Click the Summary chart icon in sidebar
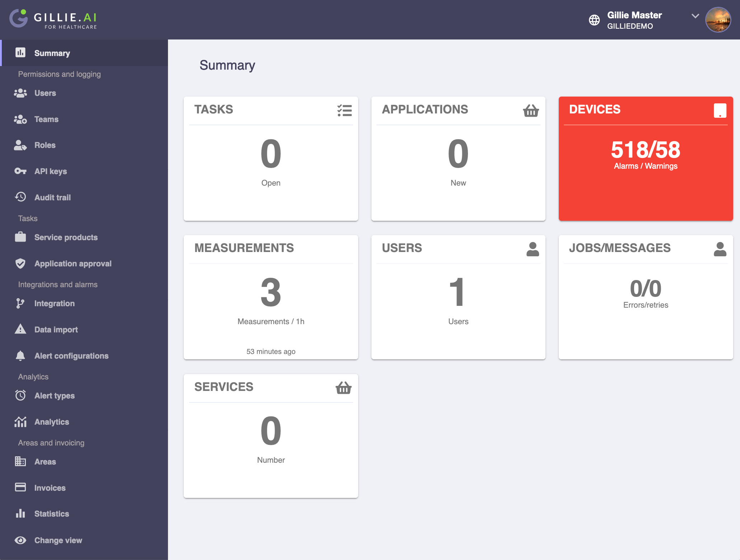 [20, 53]
